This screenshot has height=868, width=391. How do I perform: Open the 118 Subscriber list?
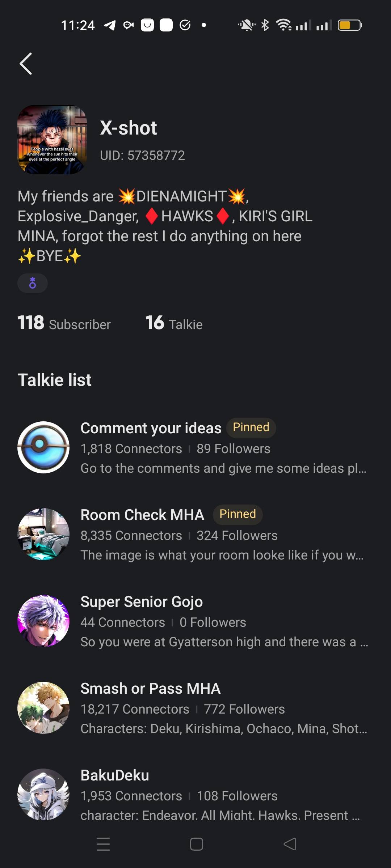(x=64, y=323)
